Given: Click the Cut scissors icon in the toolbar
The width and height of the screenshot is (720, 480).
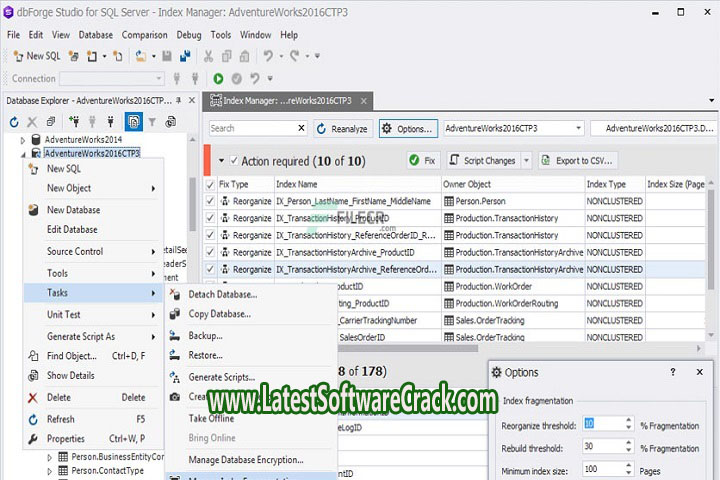Looking at the screenshot, I should click(209, 56).
